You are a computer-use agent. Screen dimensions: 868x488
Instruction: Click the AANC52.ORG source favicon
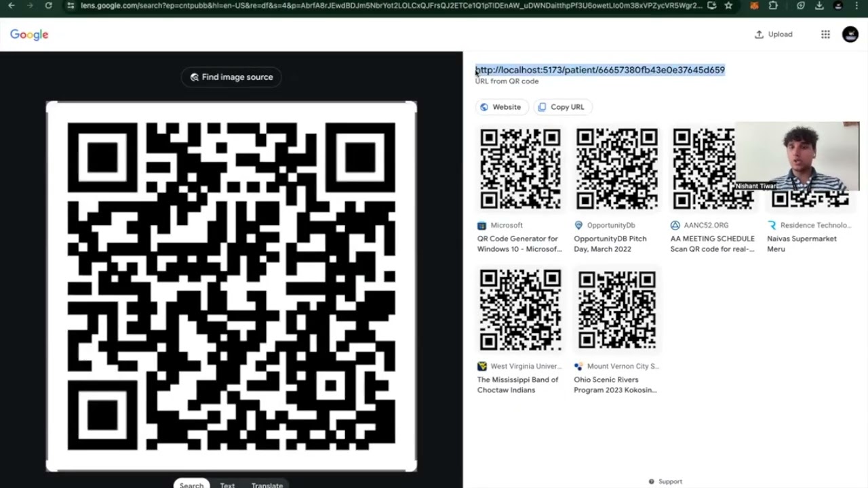tap(675, 225)
